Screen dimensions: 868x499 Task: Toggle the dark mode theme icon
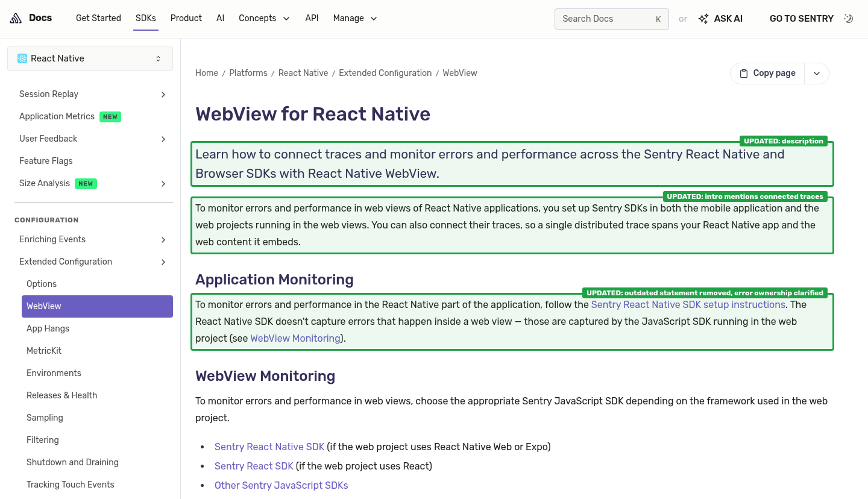pyautogui.click(x=849, y=19)
